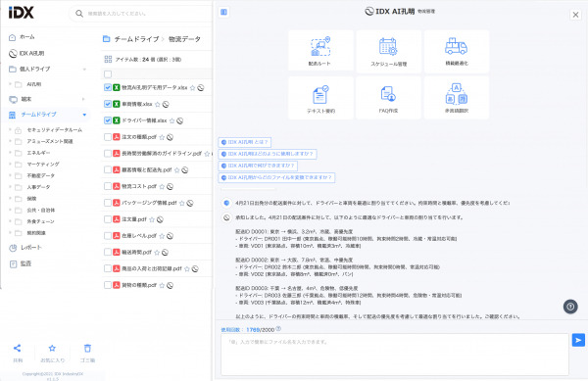
Task: Collapse the チームドライブ dropdown arrow
Action: 84,115
